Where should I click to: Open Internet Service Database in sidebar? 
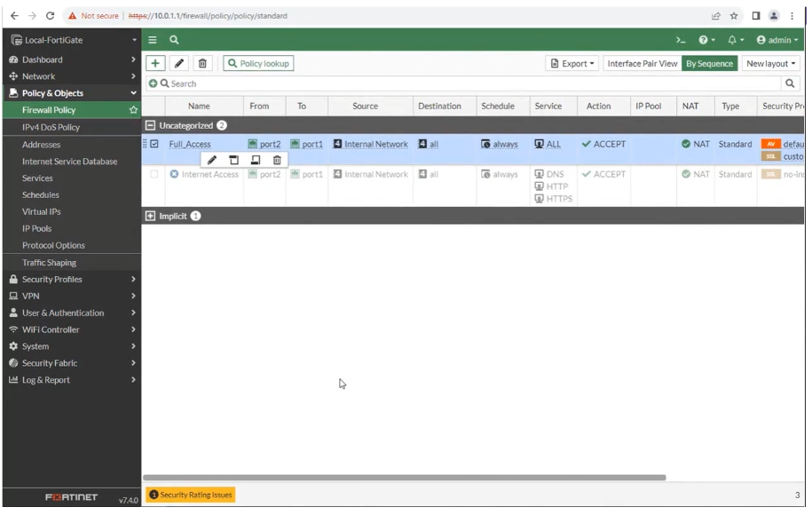(x=72, y=162)
